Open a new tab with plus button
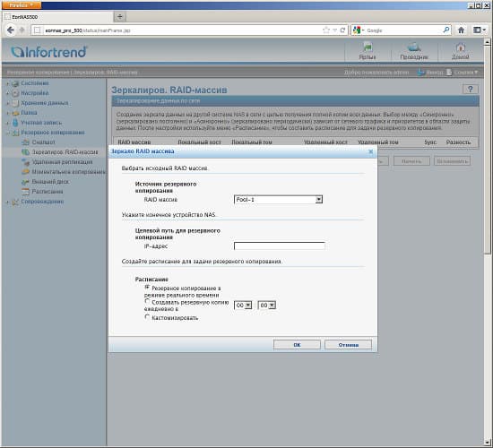 [120, 17]
